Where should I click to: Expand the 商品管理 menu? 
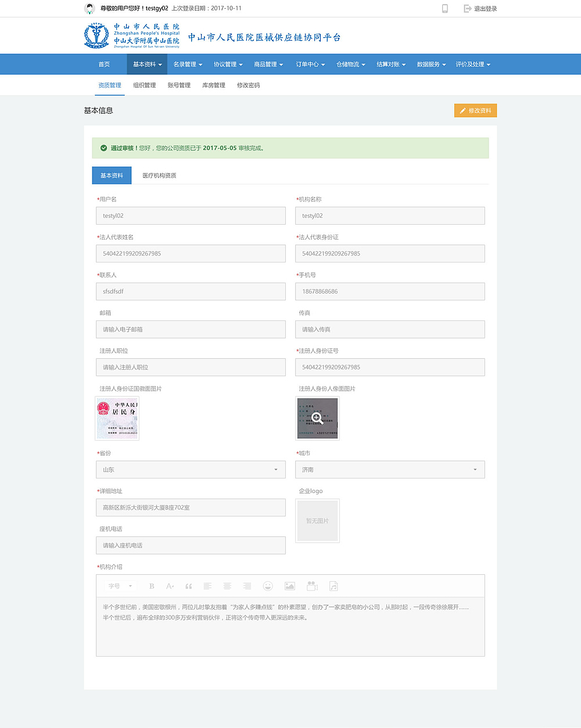click(x=268, y=64)
